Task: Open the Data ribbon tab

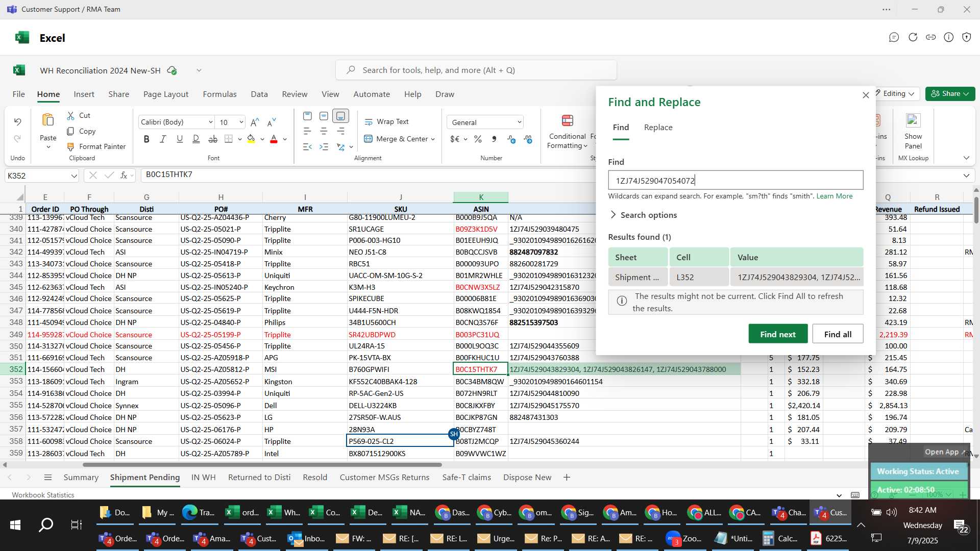Action: 259,94
